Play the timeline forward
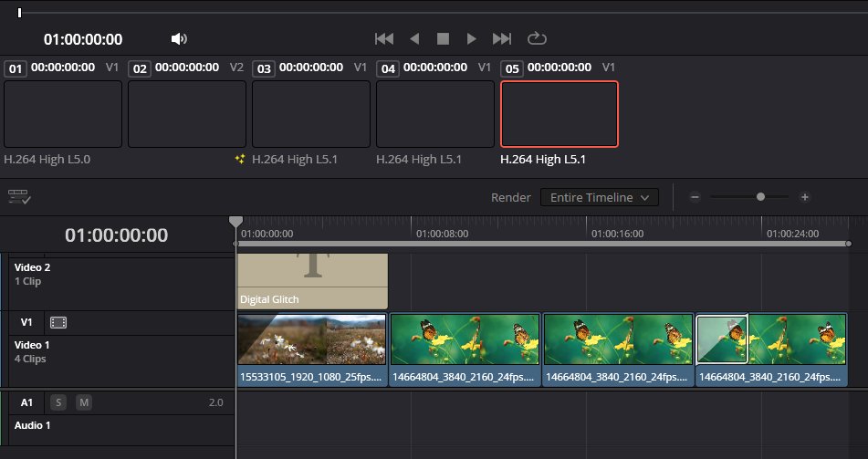The height and width of the screenshot is (459, 868). click(472, 38)
